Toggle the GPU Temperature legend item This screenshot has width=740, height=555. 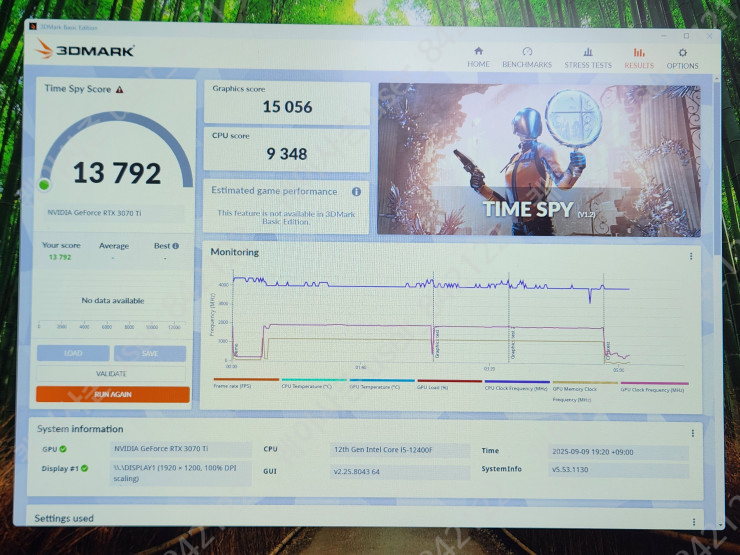382,384
